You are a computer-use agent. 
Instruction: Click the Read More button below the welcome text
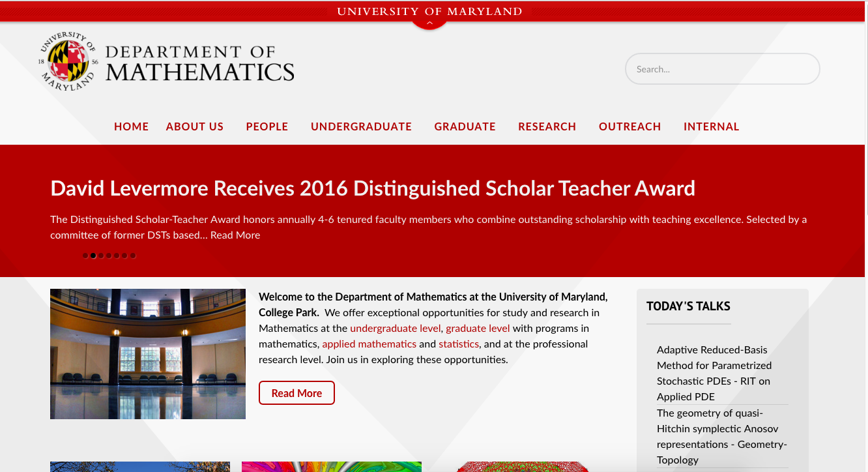pyautogui.click(x=297, y=392)
